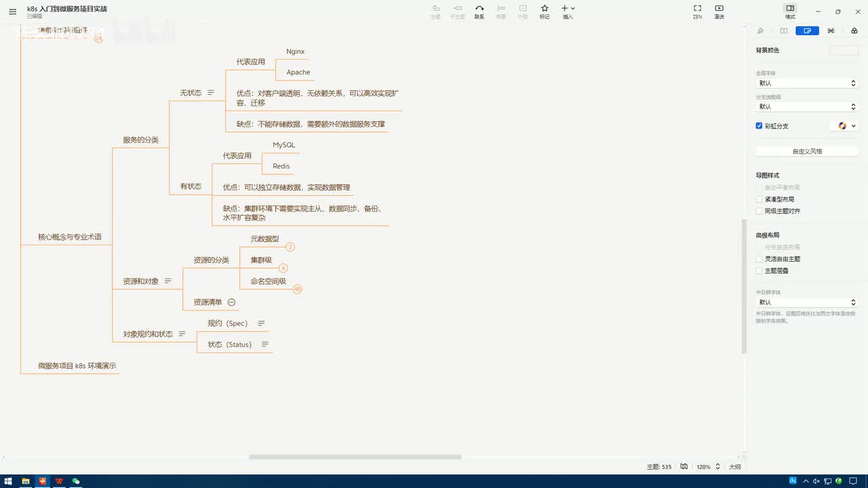Show the note on 资源和对象 topic

[x=168, y=281]
